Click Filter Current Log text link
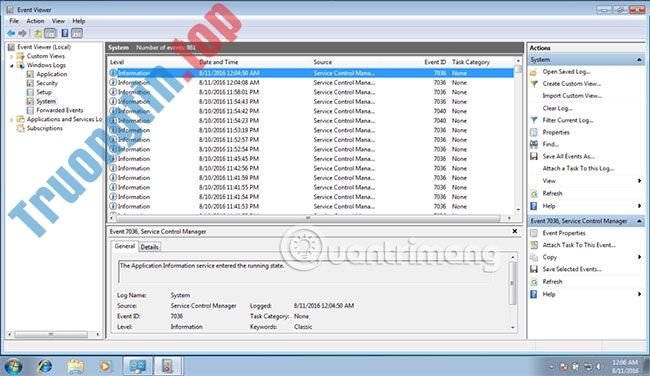The image size is (650, 376). pos(568,121)
